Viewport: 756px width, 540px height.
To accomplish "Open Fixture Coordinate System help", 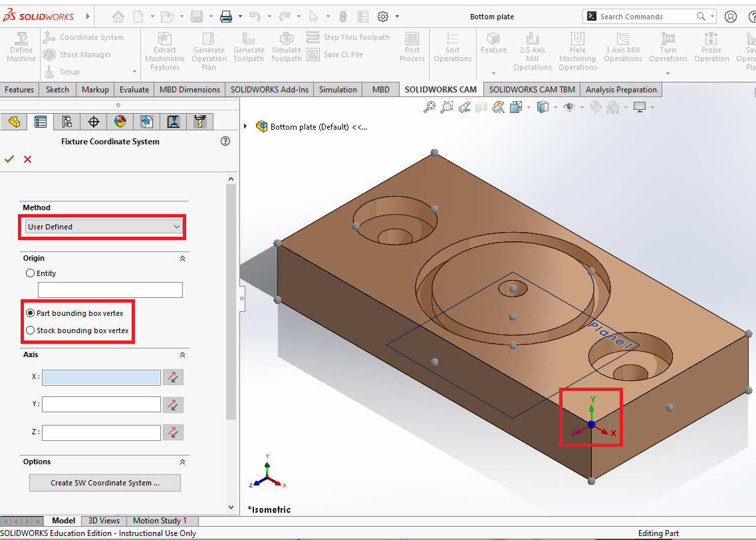I will pos(225,141).
